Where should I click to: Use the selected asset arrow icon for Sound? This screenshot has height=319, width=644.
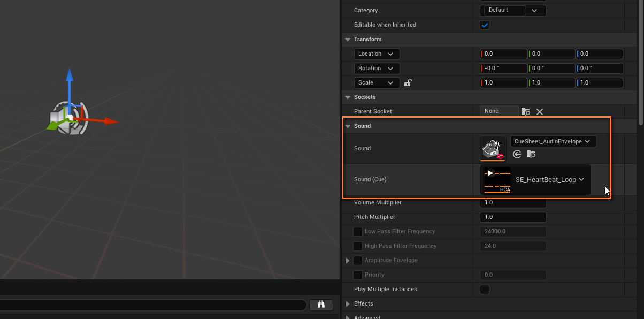(x=517, y=155)
